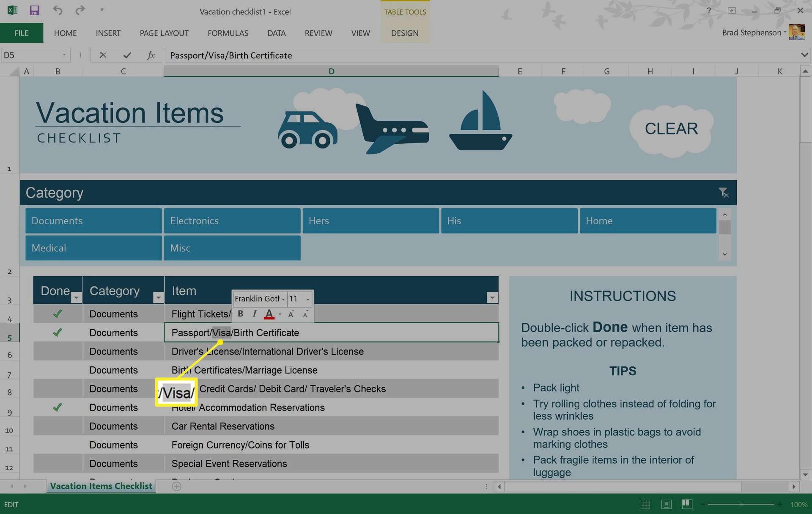Switch to Page Layout view icon
The height and width of the screenshot is (514, 812).
[666, 504]
